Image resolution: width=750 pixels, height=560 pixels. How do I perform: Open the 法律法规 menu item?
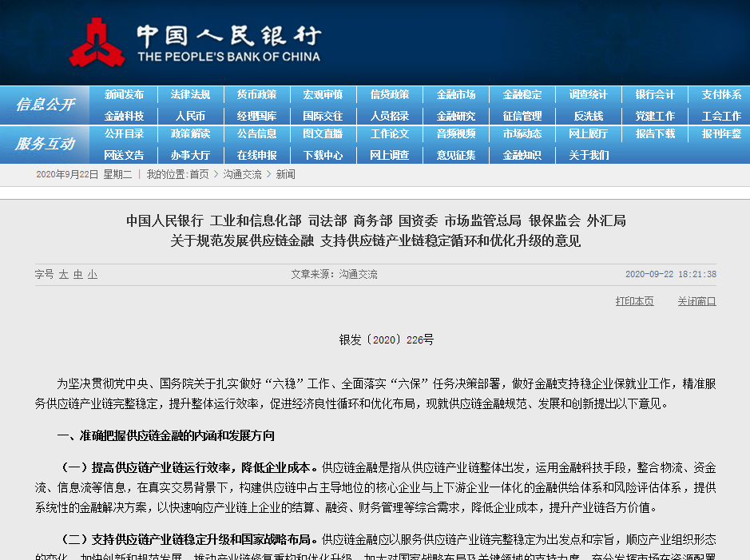coord(190,95)
